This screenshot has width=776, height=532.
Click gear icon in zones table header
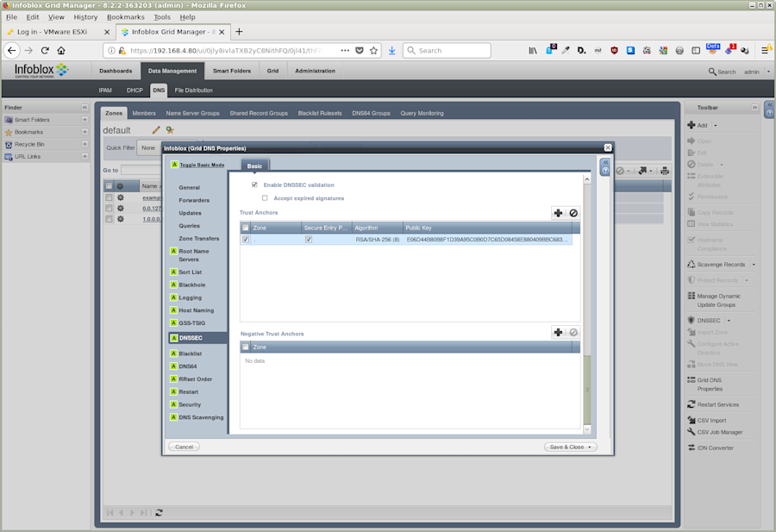tap(120, 186)
